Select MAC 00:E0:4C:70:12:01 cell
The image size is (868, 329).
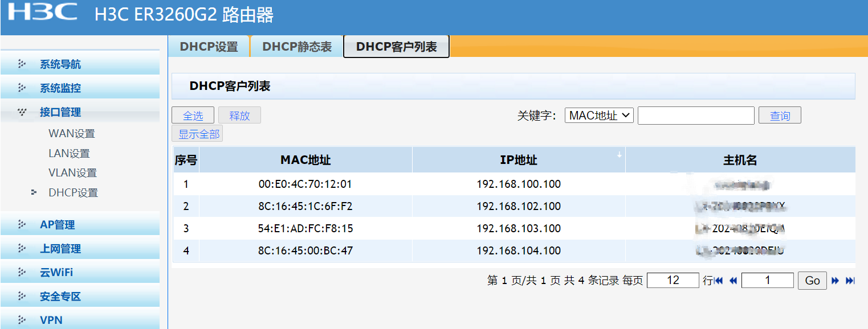click(305, 184)
